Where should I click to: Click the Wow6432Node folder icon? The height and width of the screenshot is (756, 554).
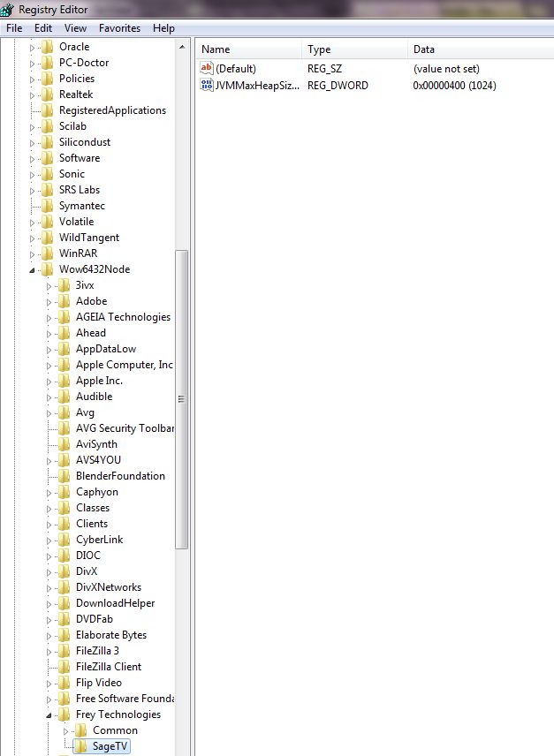click(47, 269)
